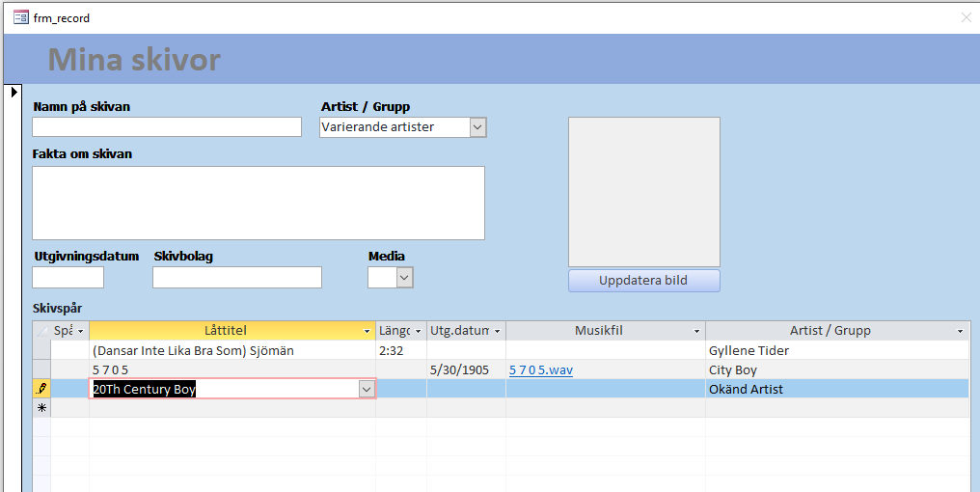The height and width of the screenshot is (492, 980).
Task: Click the Skivbolag input field
Action: pos(237,278)
